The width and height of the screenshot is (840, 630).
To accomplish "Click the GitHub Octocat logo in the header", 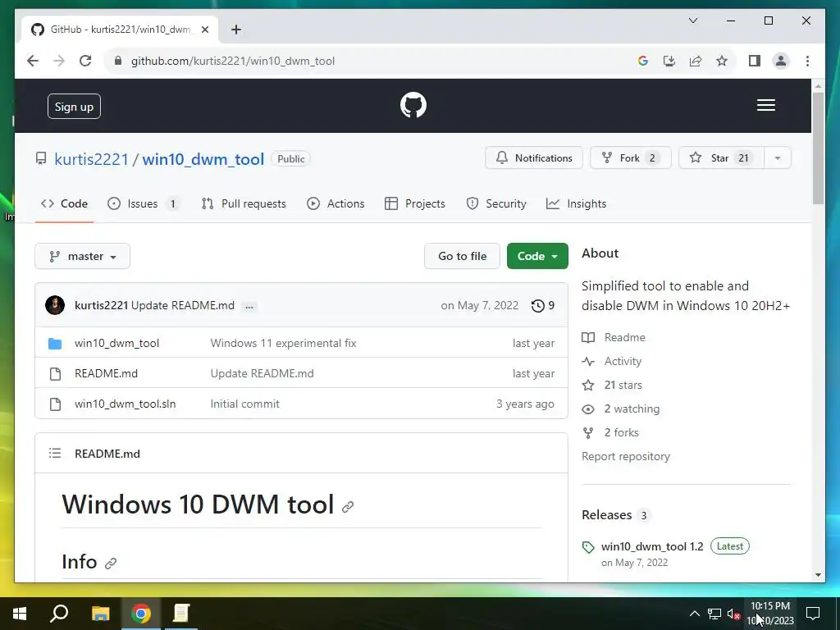I will coord(413,105).
